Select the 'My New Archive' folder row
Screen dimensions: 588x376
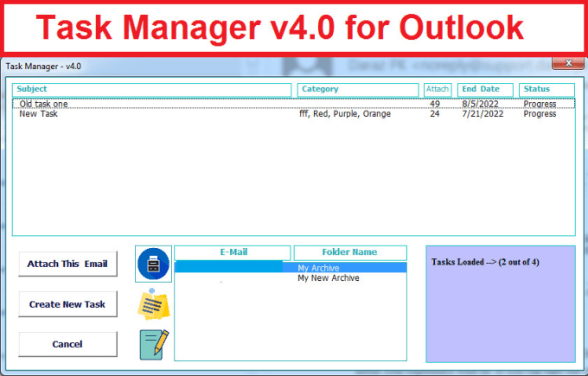pyautogui.click(x=291, y=277)
